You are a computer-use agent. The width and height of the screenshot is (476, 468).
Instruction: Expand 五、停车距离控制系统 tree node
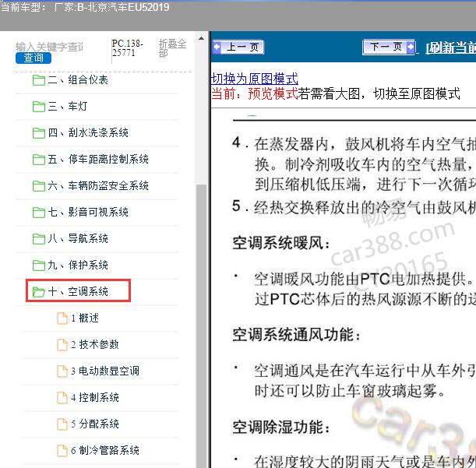point(98,160)
